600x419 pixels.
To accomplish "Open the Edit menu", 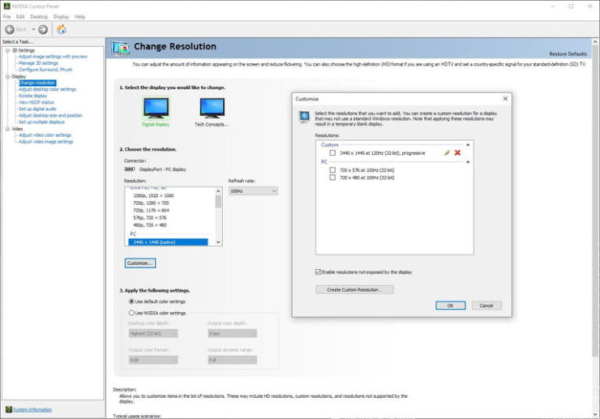I will click(x=20, y=17).
